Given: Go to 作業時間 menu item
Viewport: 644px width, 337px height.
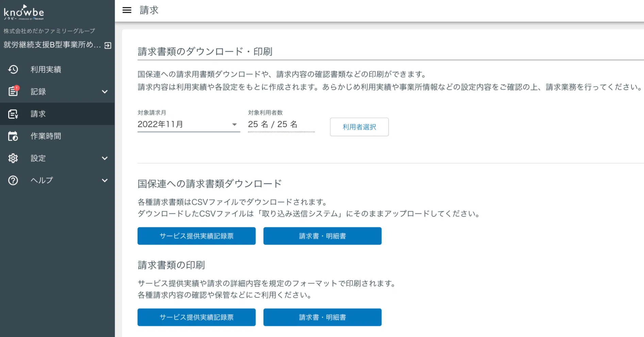Looking at the screenshot, I should 57,136.
